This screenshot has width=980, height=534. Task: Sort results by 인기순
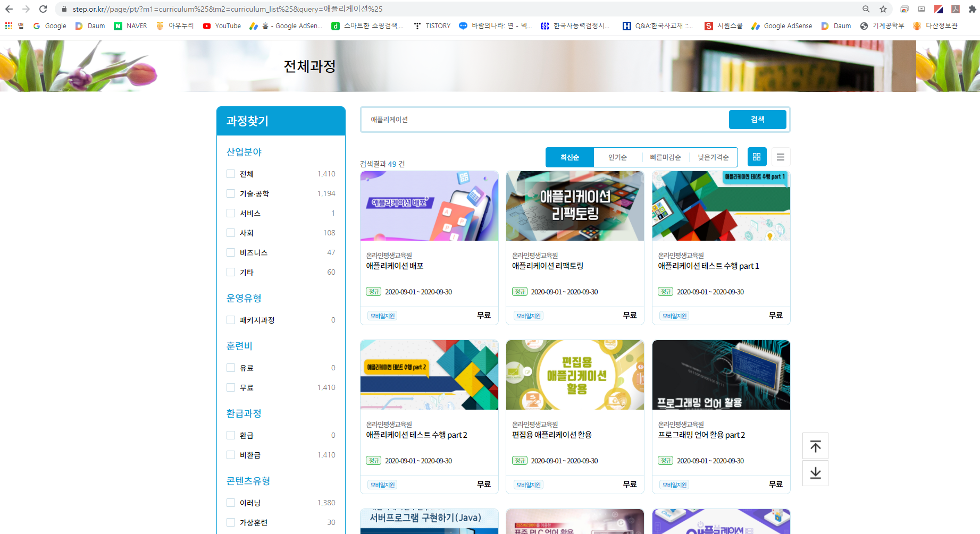click(x=617, y=157)
